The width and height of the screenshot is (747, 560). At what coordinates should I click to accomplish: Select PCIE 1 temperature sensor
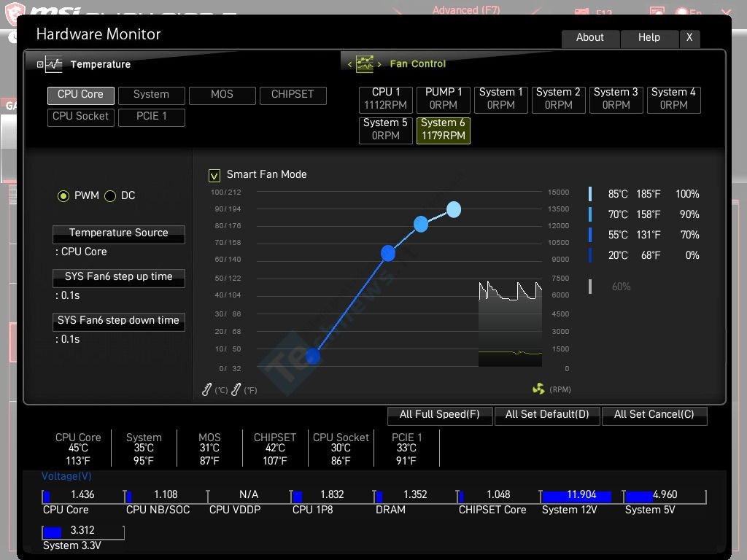tap(152, 117)
